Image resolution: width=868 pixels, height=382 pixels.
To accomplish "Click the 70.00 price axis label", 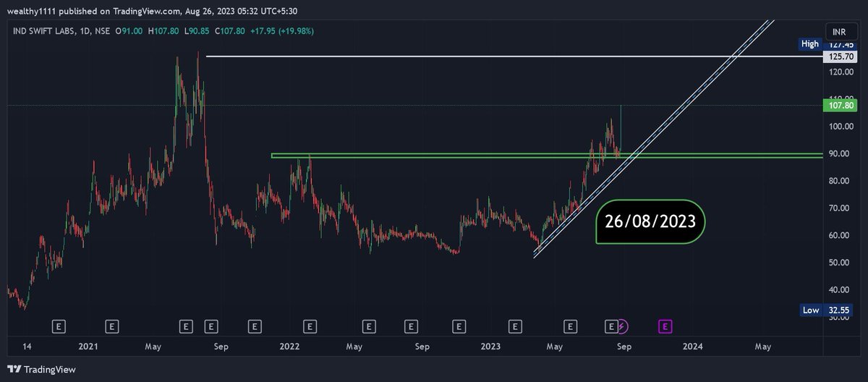I will [x=840, y=208].
